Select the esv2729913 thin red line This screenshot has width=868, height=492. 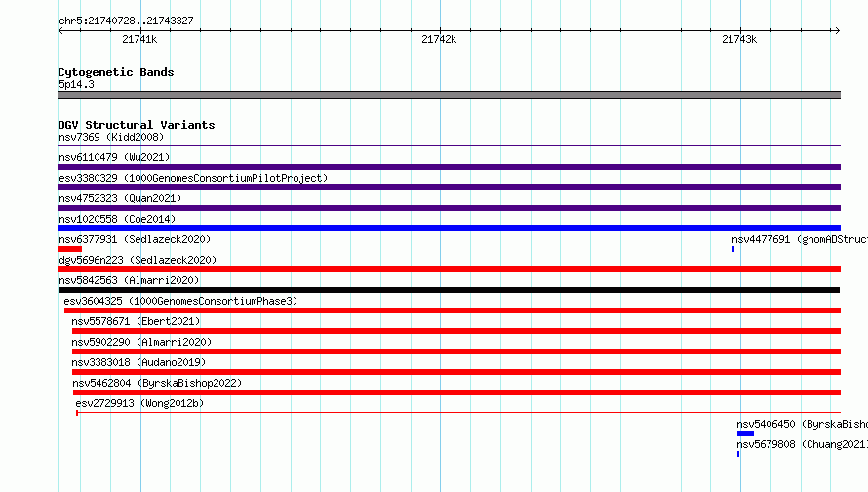[x=458, y=412]
